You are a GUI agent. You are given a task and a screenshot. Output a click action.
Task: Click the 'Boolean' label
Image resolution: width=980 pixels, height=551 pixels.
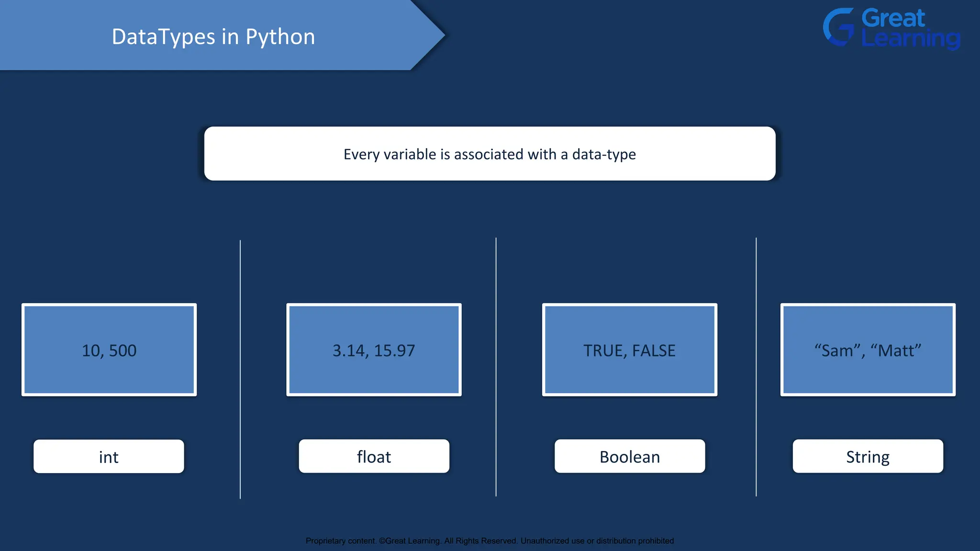click(x=630, y=456)
